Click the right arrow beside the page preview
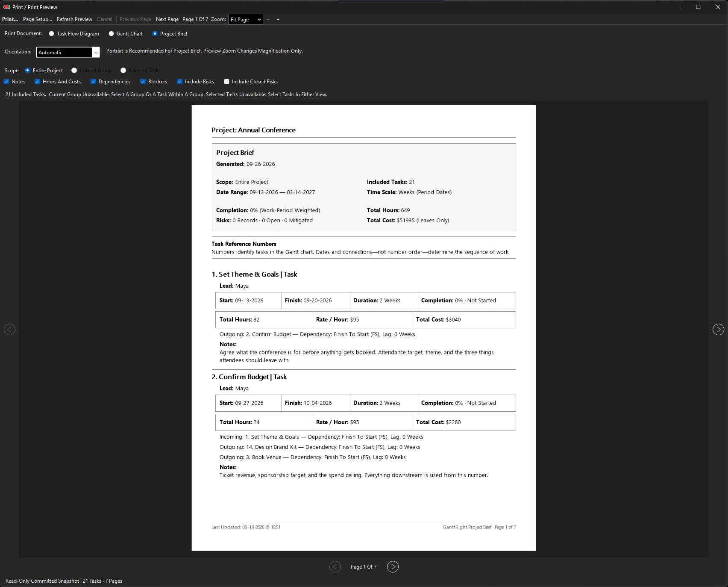Image resolution: width=728 pixels, height=587 pixels. [718, 329]
